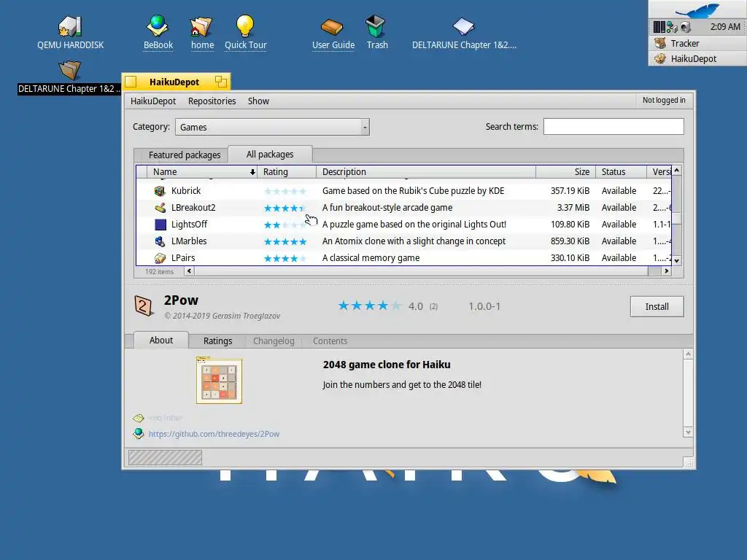747x560 pixels.
Task: Click the volume tray icon
Action: [685, 27]
